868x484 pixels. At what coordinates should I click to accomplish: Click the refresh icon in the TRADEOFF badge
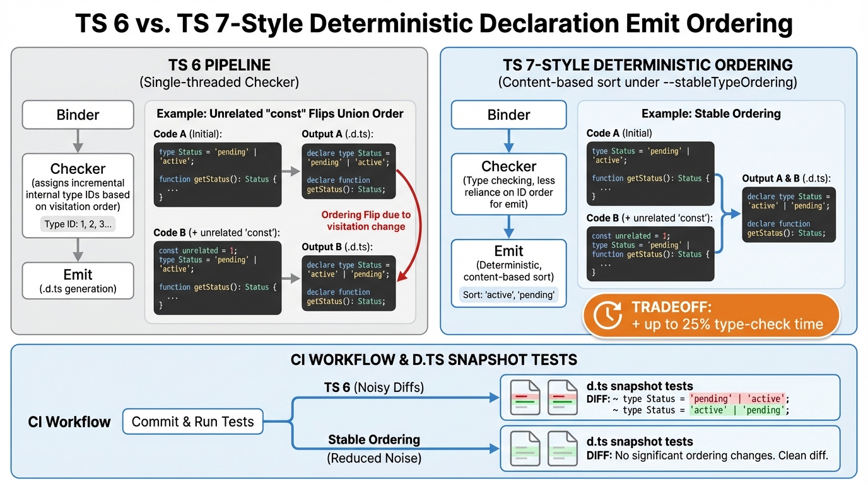pyautogui.click(x=606, y=314)
